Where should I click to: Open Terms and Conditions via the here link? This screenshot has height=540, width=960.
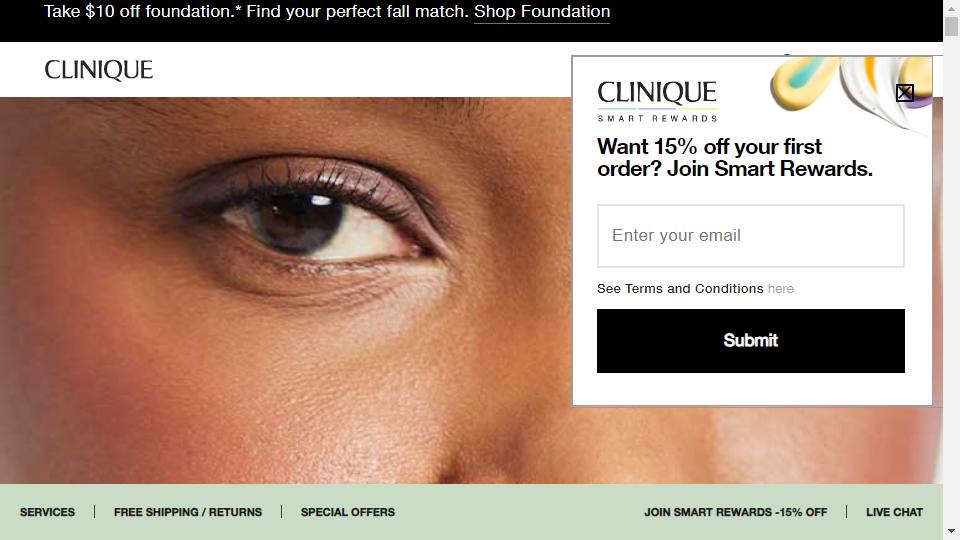(x=781, y=288)
